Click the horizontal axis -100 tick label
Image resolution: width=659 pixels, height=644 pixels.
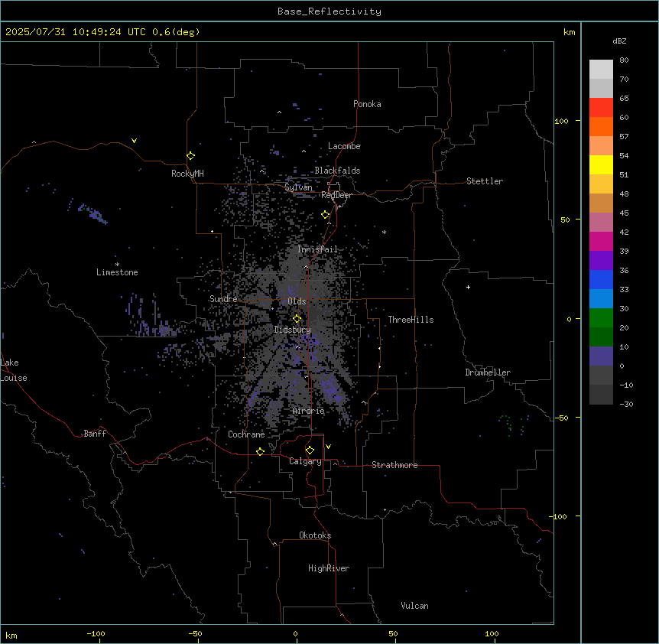pyautogui.click(x=96, y=633)
